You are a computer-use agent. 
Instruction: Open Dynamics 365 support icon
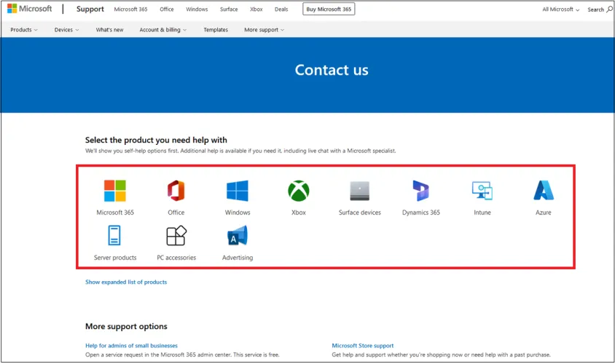421,191
